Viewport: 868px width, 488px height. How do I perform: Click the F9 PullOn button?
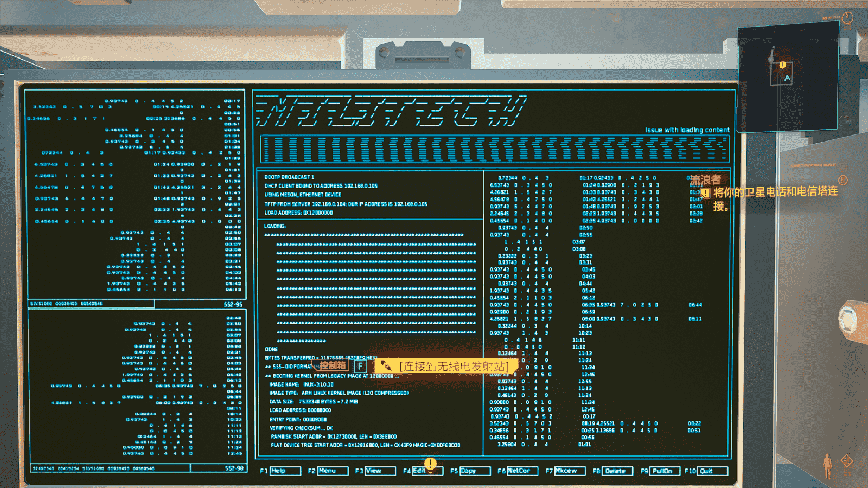point(665,471)
